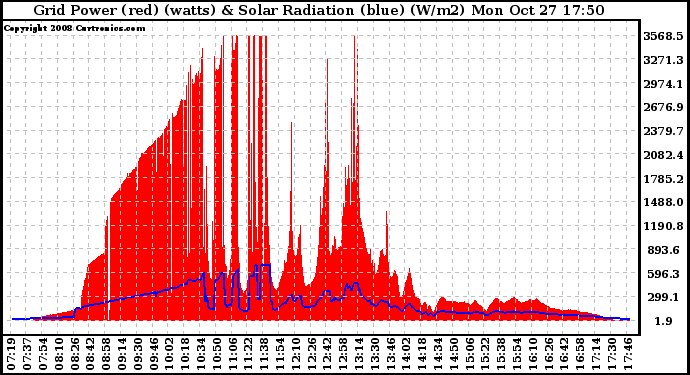Click the 1190.8 y-axis label
Viewport: 690px width, 375px height.
point(663,226)
